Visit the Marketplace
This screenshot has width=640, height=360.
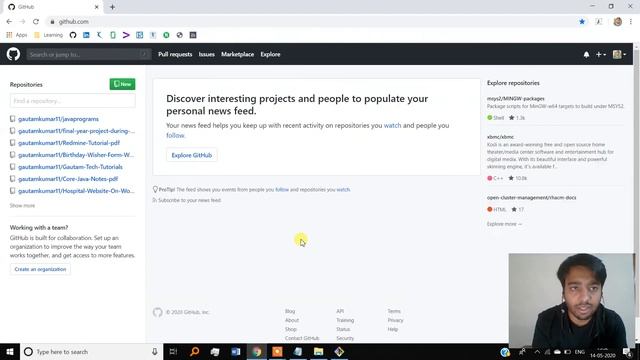click(238, 54)
